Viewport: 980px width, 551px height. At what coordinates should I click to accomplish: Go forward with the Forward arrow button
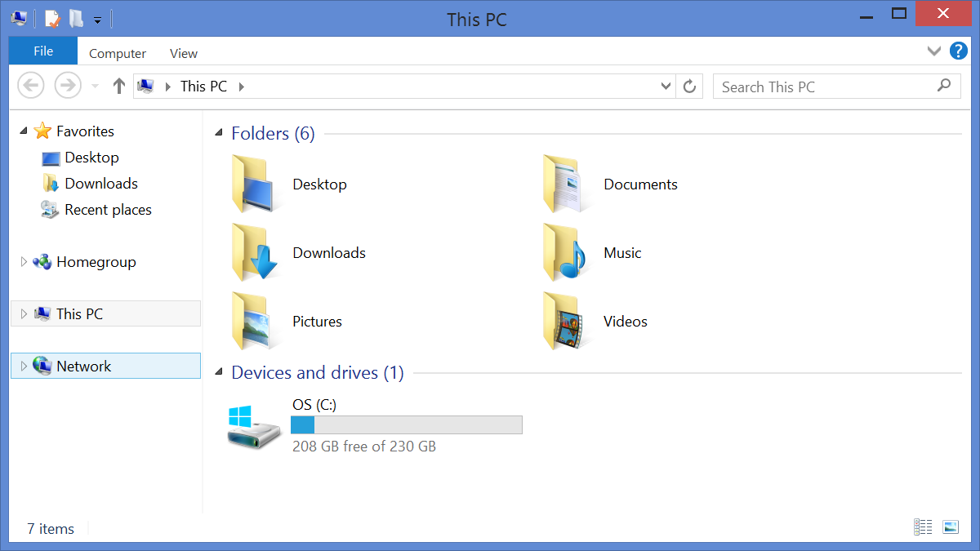[68, 85]
